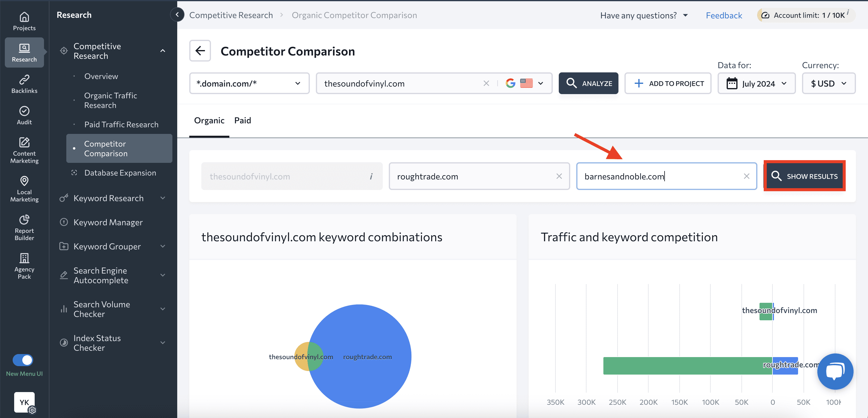Toggle the New Menu UI switch
Image resolution: width=868 pixels, height=418 pixels.
23,360
